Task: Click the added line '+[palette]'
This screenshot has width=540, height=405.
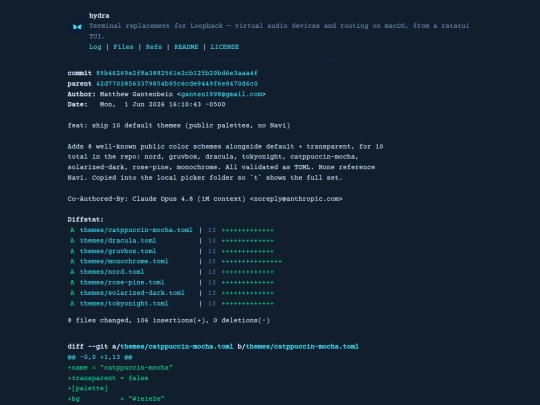Action: [x=88, y=388]
